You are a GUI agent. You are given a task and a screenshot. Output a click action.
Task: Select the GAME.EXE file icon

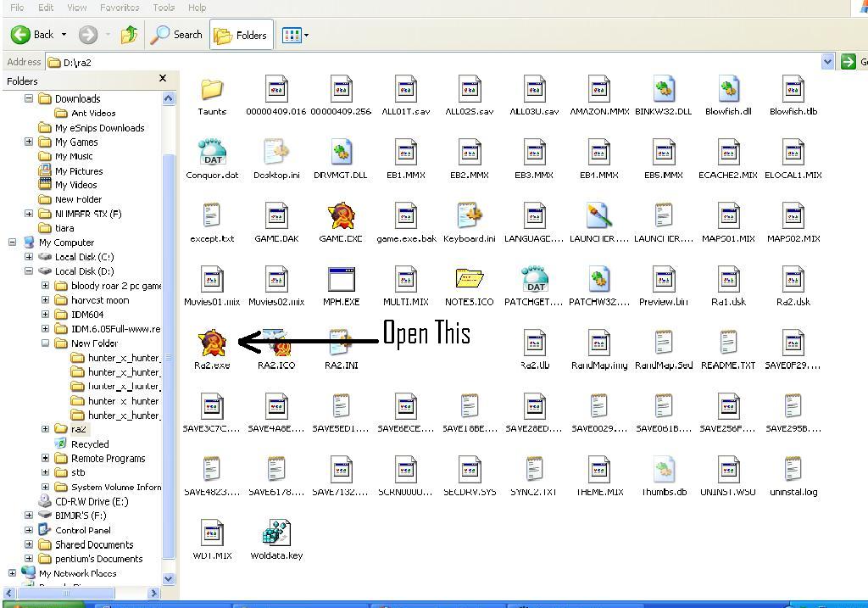click(x=341, y=216)
